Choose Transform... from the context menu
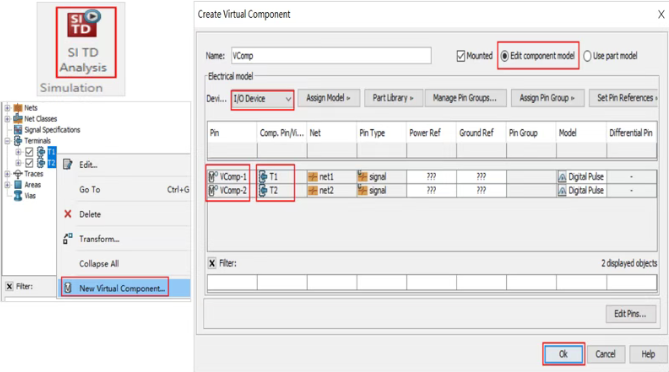Screen dimensions: 669x372 (99, 239)
